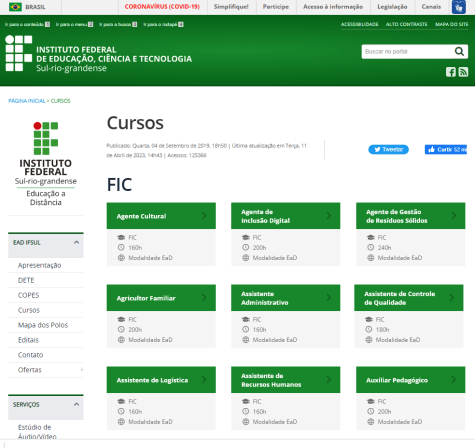
Task: Click Ir para o conteúdo shortcut
Action: (27, 24)
